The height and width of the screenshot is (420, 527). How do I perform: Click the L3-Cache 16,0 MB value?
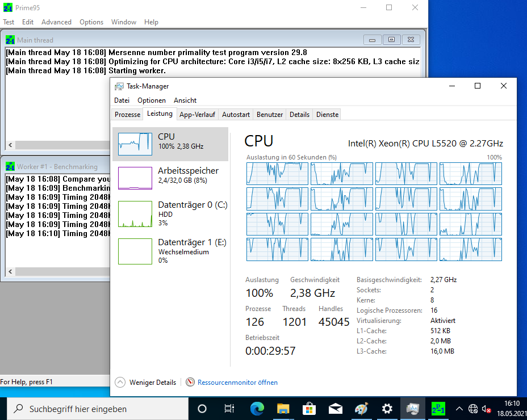[442, 351]
